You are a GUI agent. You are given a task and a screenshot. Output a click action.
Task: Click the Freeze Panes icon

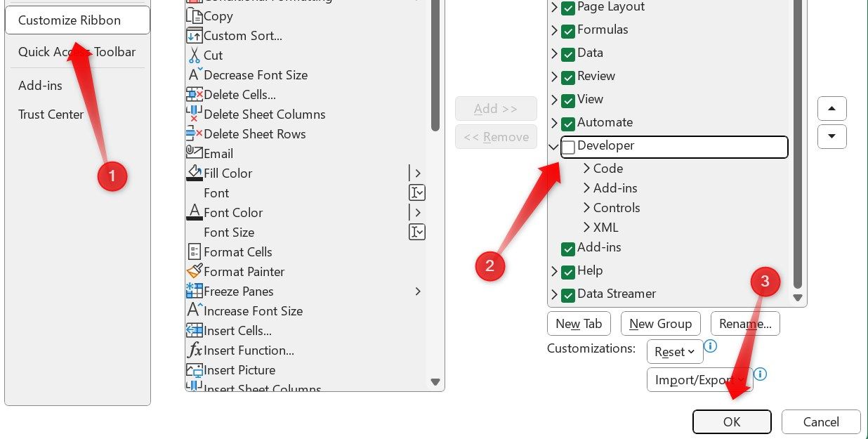click(194, 291)
